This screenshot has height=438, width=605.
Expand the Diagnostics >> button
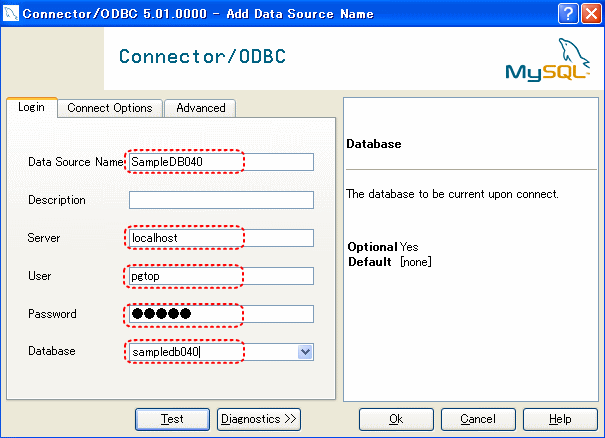(x=259, y=419)
